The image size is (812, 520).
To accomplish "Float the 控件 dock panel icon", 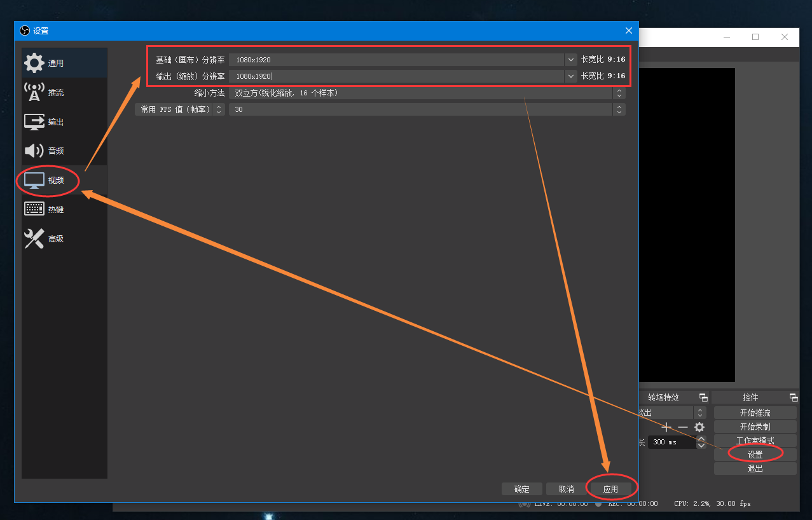I will (x=794, y=397).
